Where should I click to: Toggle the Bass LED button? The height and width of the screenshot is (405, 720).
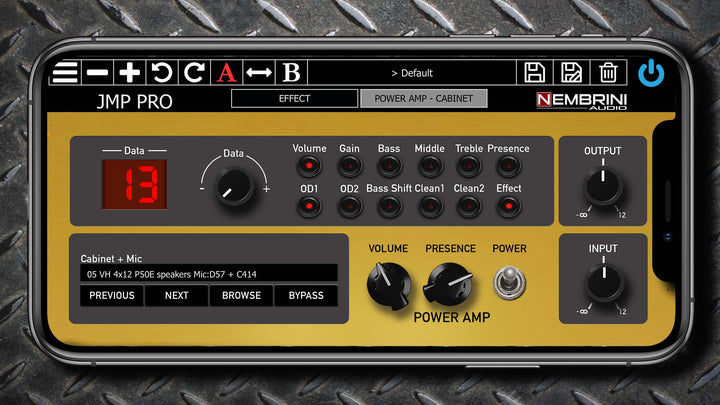[x=389, y=165]
